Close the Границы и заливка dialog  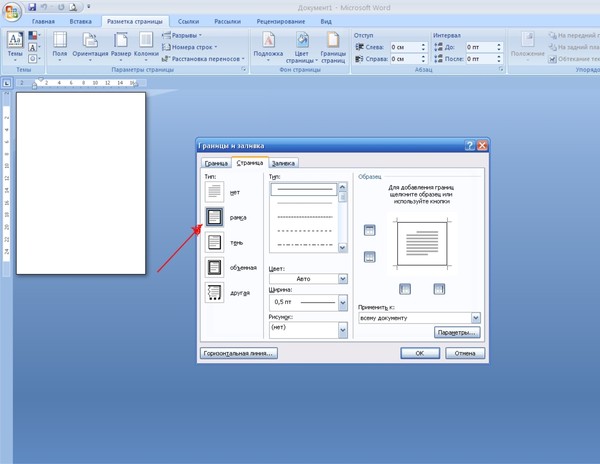(482, 145)
